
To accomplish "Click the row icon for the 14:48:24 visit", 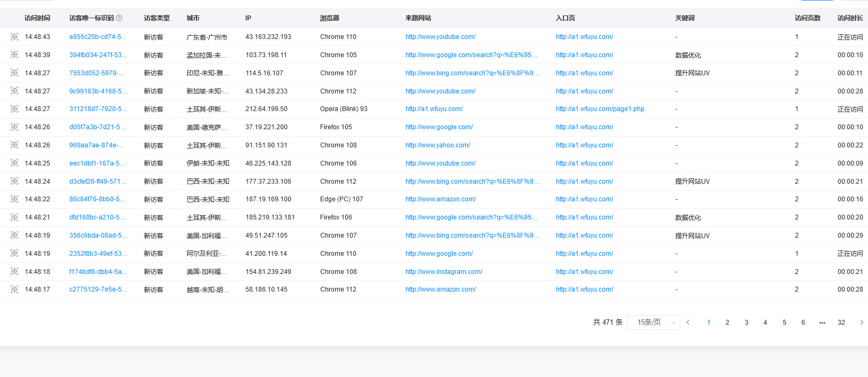I will point(14,182).
